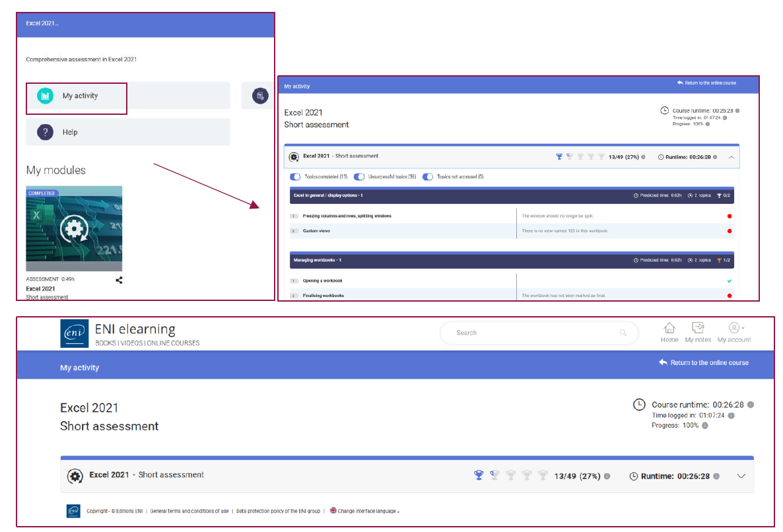783x532 pixels.
Task: Click into the Search field
Action: 539,333
